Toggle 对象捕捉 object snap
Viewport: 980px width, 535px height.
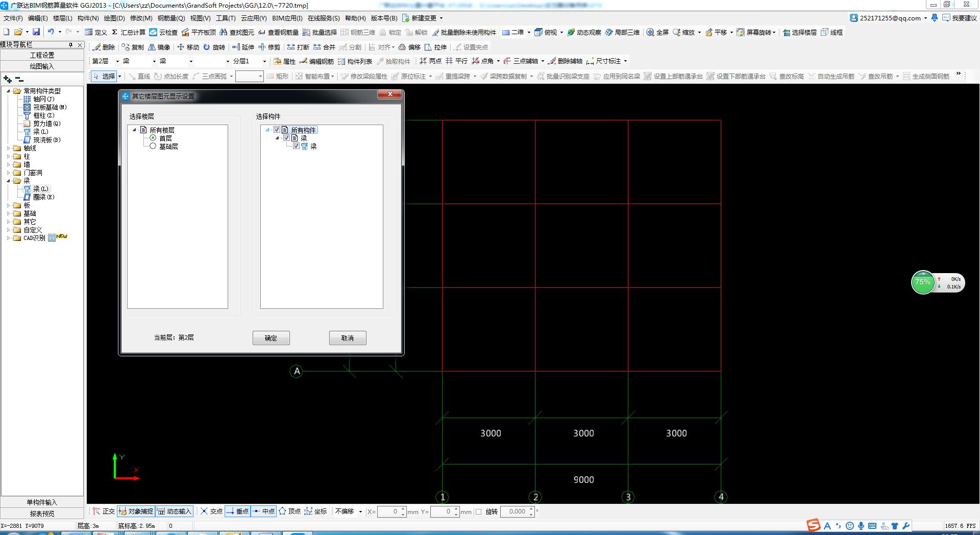tap(136, 512)
